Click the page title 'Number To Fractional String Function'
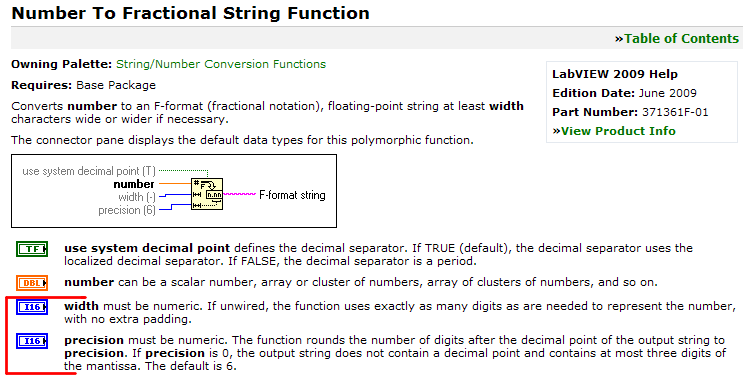The width and height of the screenshot is (755, 378). [x=191, y=13]
